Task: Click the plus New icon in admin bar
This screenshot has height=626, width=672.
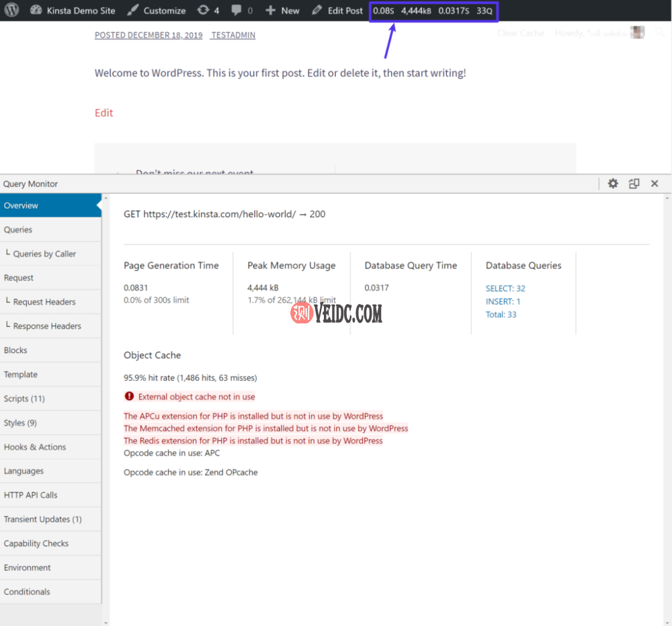Action: click(270, 10)
